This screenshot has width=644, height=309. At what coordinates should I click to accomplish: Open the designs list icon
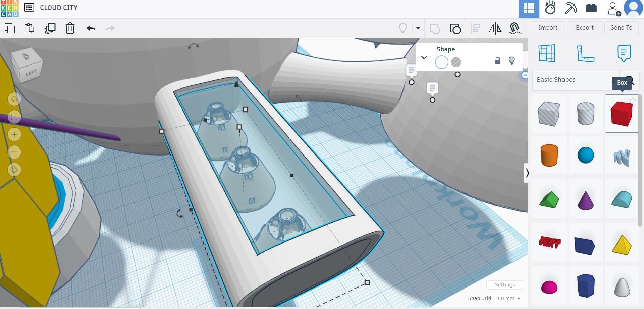(29, 8)
